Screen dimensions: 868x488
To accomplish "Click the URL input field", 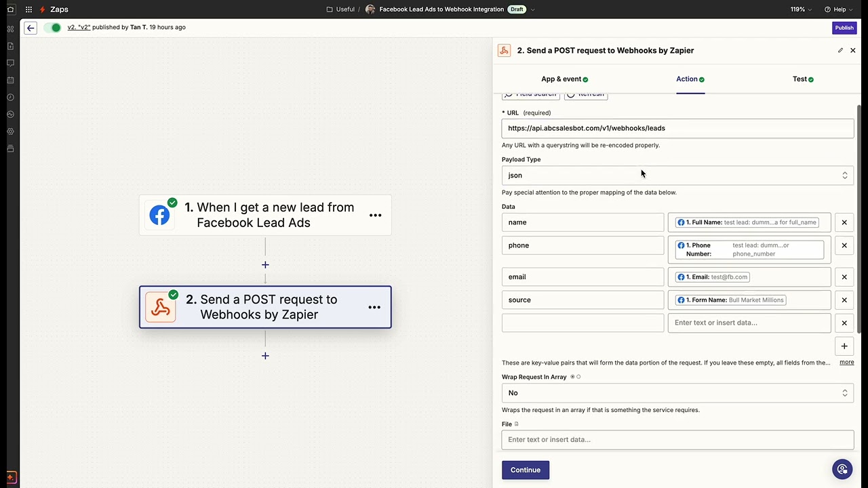I will coord(677,128).
